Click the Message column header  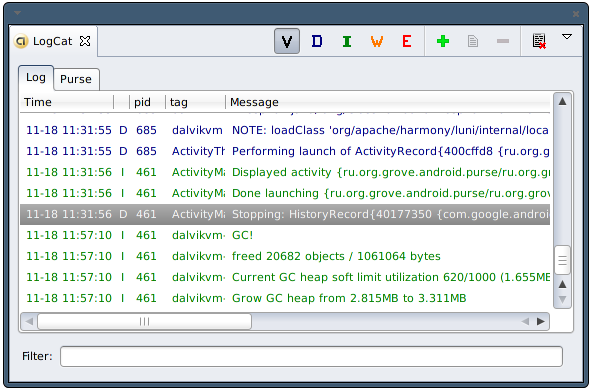pos(388,102)
